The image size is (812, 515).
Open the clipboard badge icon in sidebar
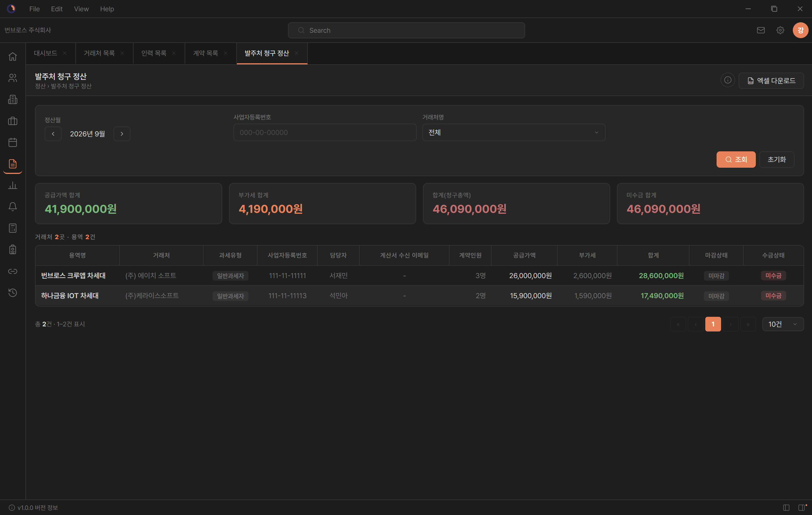coord(12,250)
